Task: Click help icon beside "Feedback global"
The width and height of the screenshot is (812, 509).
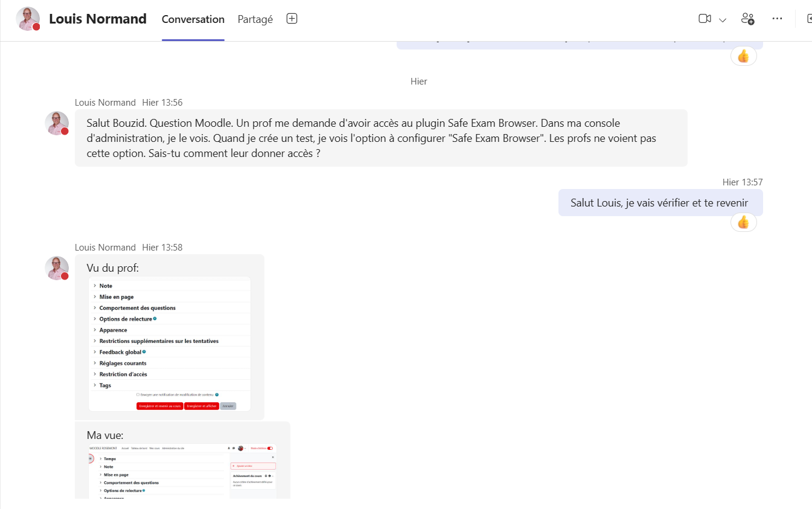Action: tap(144, 351)
